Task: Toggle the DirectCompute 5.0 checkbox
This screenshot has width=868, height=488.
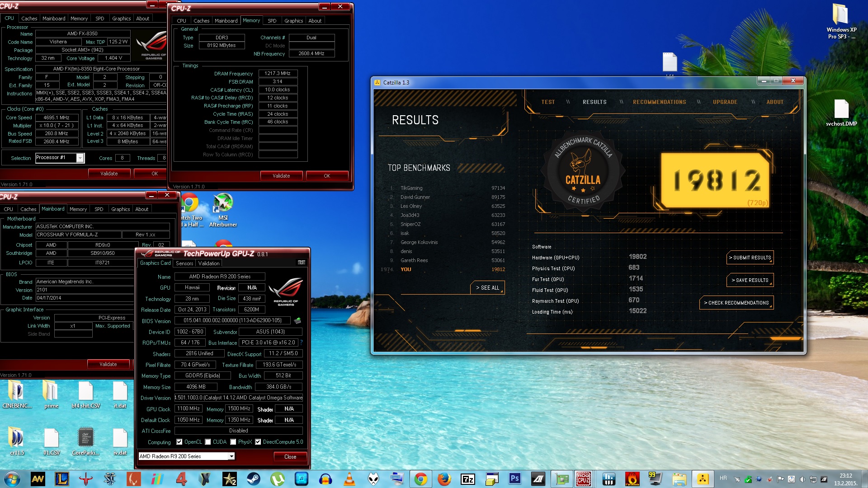Action: pyautogui.click(x=258, y=442)
